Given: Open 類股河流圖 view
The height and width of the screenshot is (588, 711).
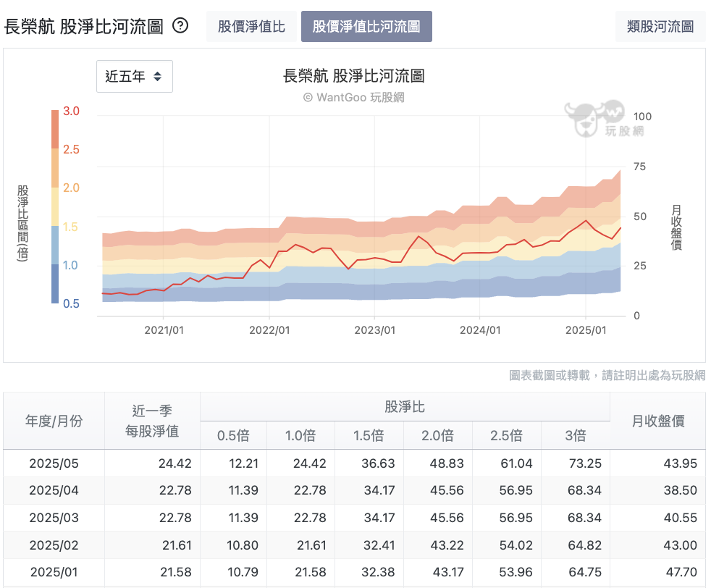Looking at the screenshot, I should pos(660,26).
